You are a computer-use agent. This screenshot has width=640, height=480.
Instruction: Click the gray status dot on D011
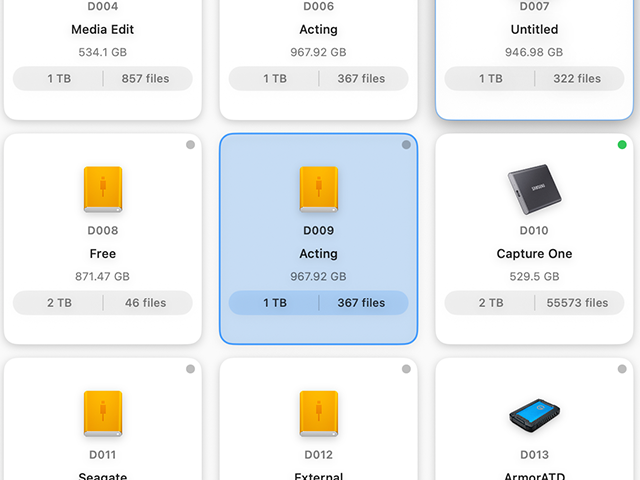pyautogui.click(x=190, y=369)
